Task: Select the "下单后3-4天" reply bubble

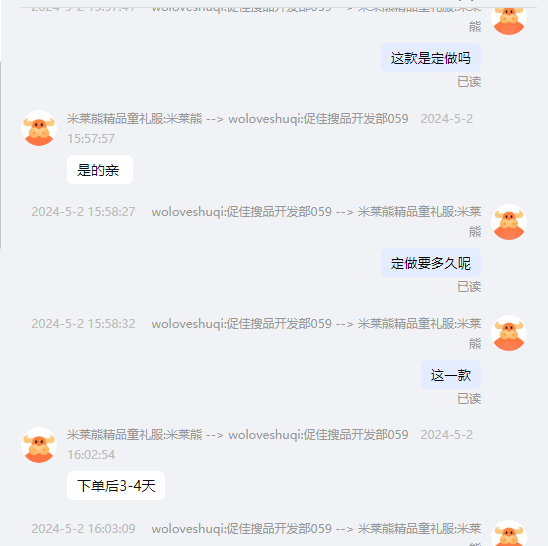Action: click(x=116, y=486)
